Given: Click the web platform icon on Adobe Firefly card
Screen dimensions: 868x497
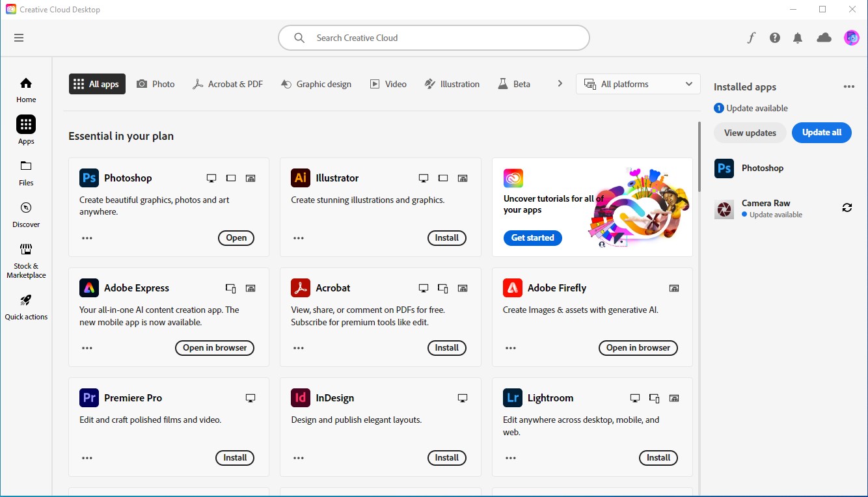Looking at the screenshot, I should click(x=674, y=288).
